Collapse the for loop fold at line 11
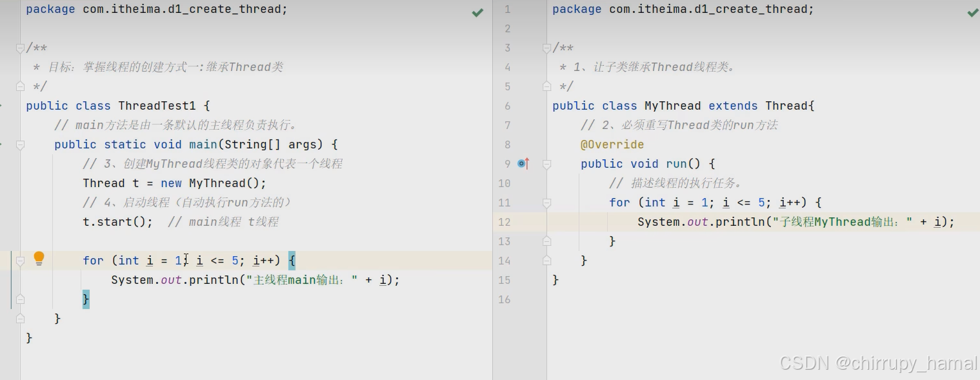This screenshot has height=380, width=980. [x=547, y=203]
